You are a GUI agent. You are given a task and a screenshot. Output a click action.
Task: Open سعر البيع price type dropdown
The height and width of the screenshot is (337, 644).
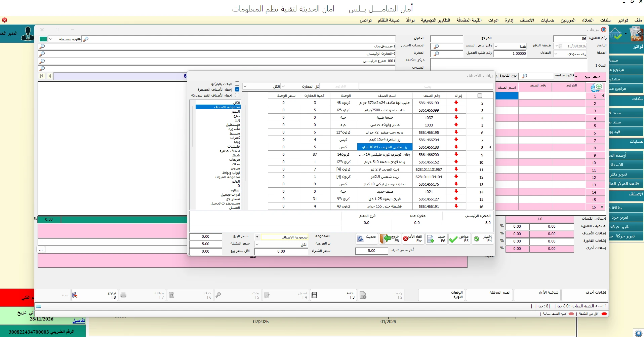pos(576,77)
